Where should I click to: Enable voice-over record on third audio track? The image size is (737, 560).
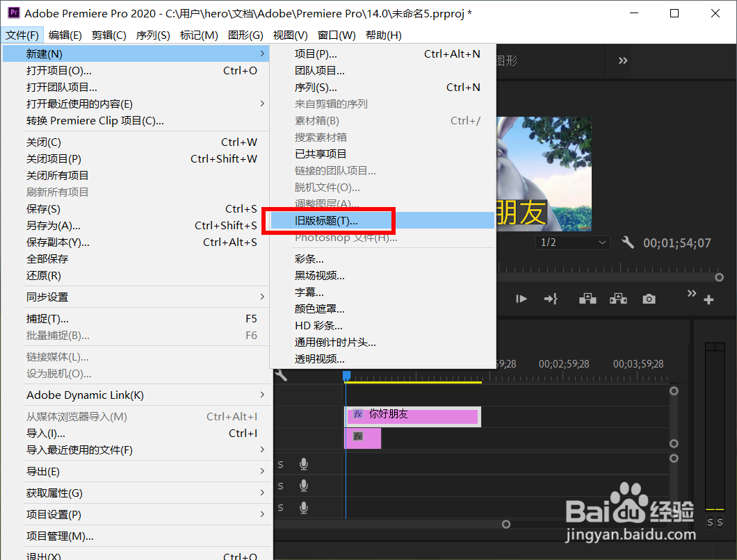pos(304,507)
